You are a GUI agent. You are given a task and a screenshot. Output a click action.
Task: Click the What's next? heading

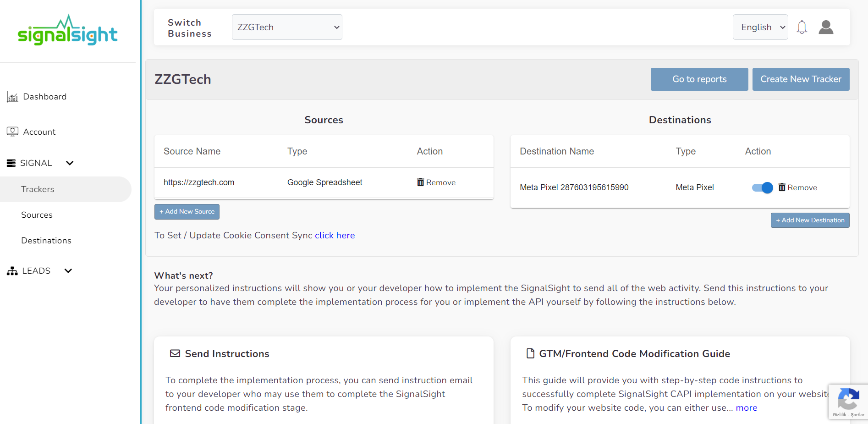(x=183, y=275)
